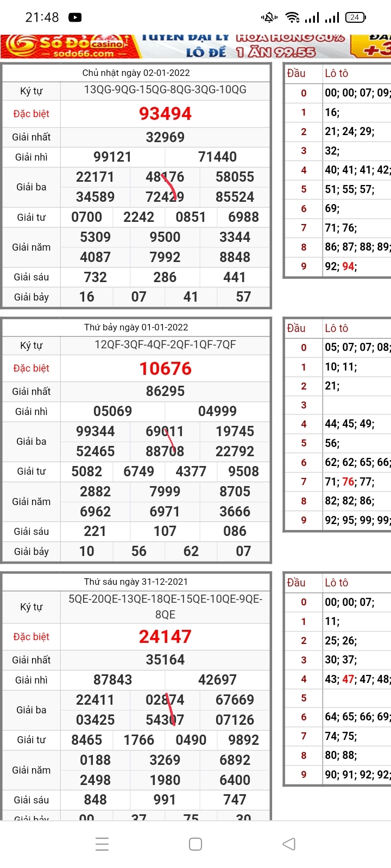Tap Lô tô row '44; 45; 49;'
Viewport: 391px width, 868px height.
point(349,424)
